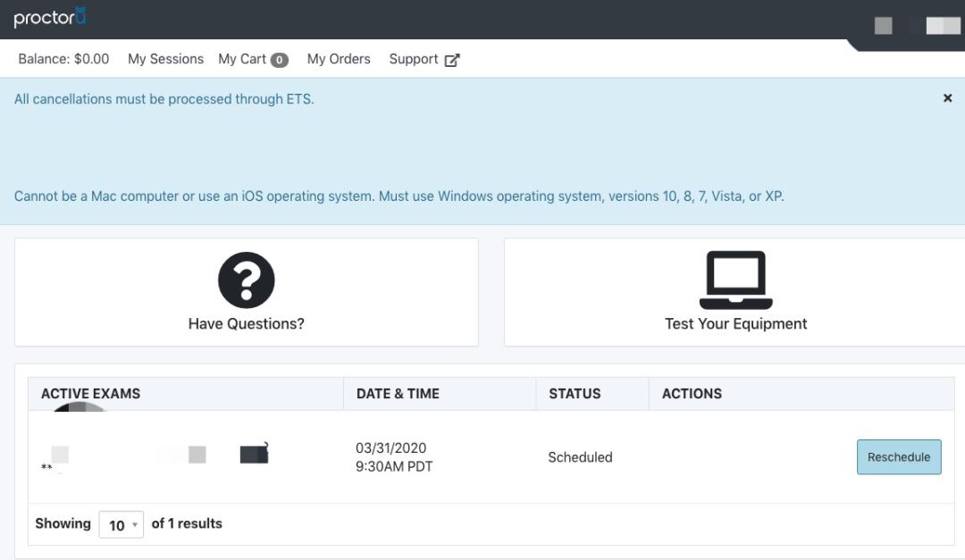Click the dark exam icon in the exam row
965x560 pixels.
254,455
